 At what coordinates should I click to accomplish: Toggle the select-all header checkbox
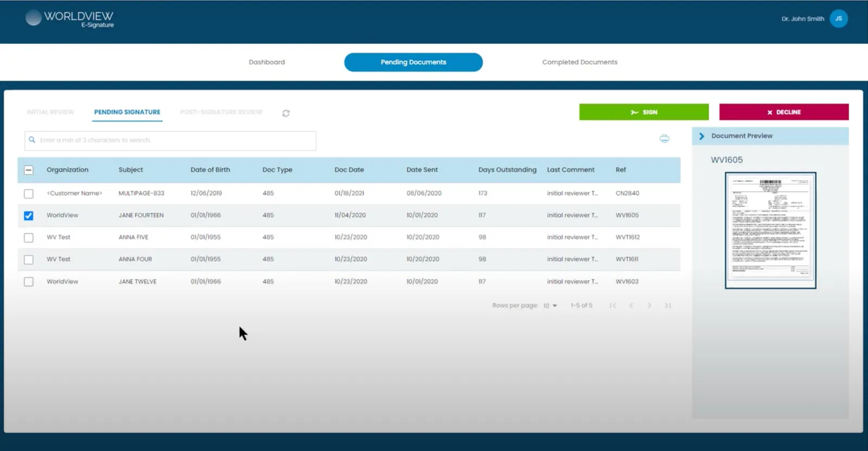tap(29, 170)
